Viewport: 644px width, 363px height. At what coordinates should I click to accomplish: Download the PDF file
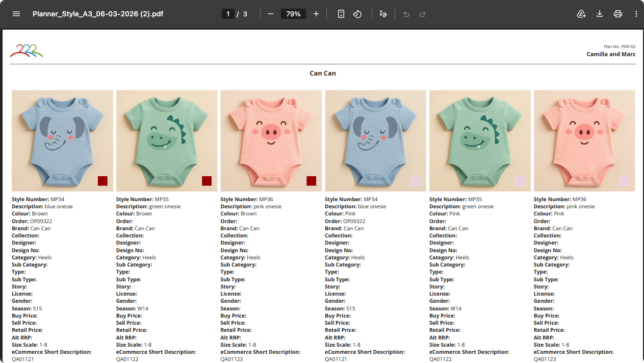tap(600, 14)
